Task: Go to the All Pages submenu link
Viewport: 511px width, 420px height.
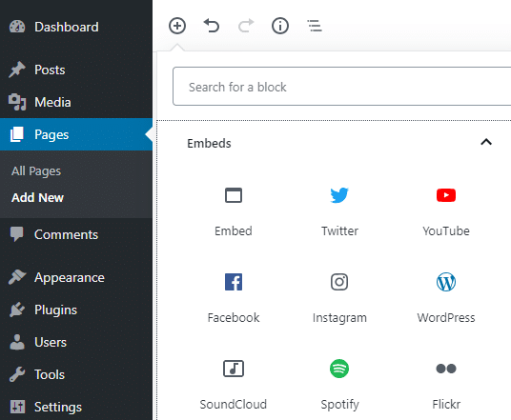Action: click(36, 171)
